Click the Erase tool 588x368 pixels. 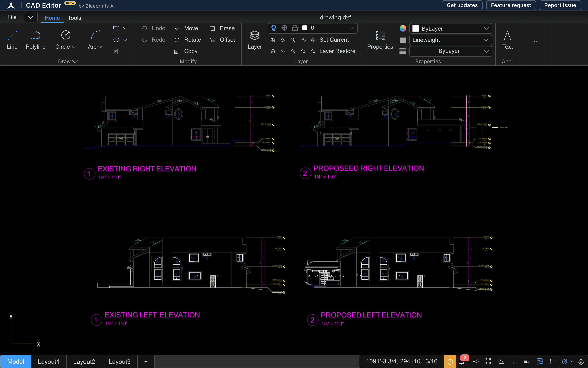[x=222, y=28]
